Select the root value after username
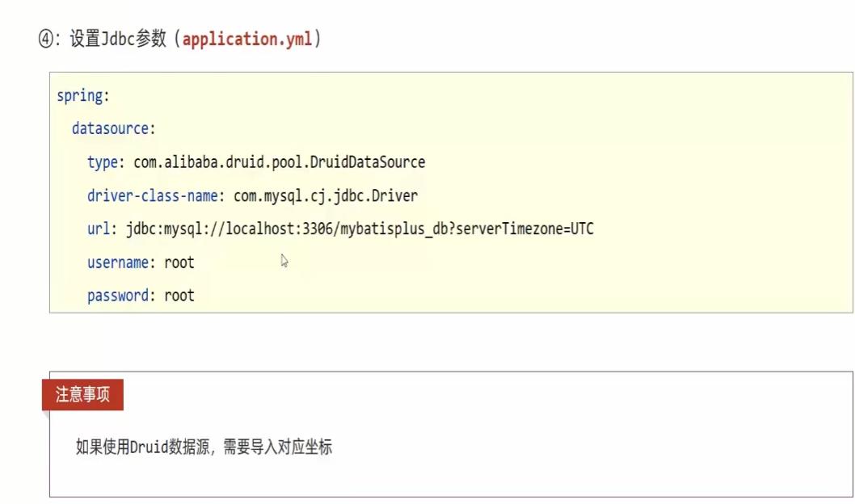The width and height of the screenshot is (855, 504). click(179, 262)
